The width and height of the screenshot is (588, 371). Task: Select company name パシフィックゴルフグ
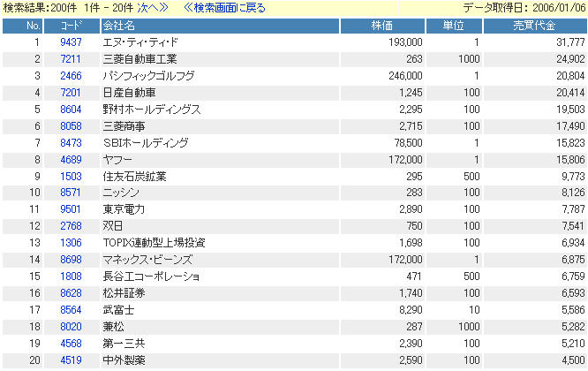[x=149, y=76]
